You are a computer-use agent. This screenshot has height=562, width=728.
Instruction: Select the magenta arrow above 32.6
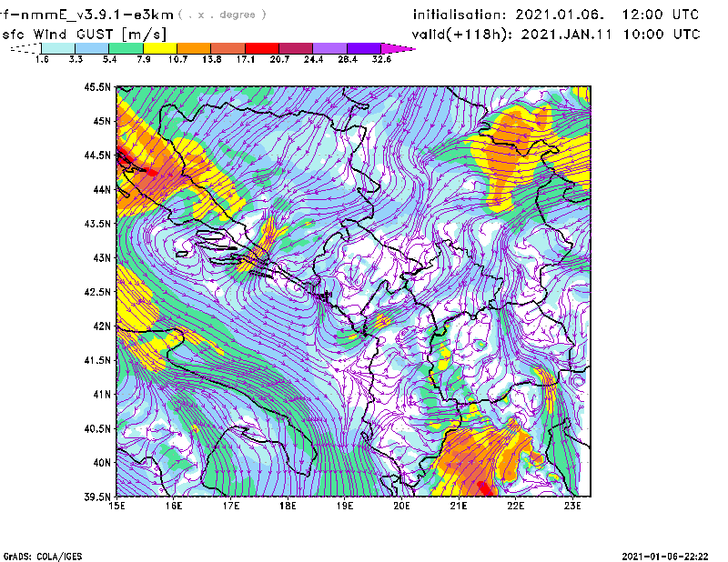[x=398, y=48]
